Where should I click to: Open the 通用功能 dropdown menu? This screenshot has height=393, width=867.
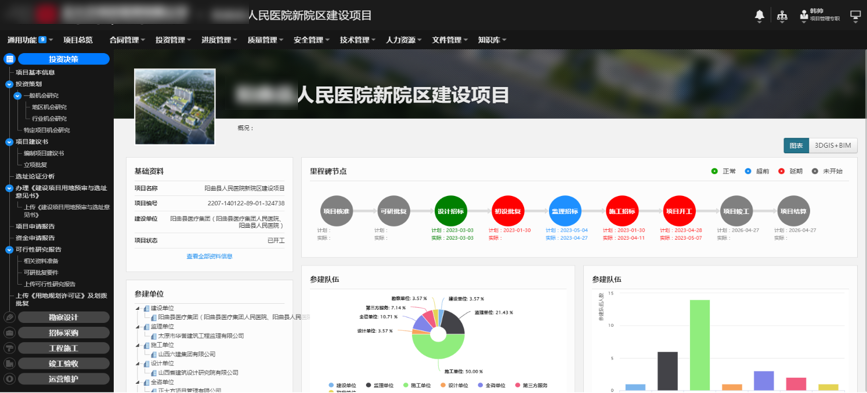coord(30,40)
